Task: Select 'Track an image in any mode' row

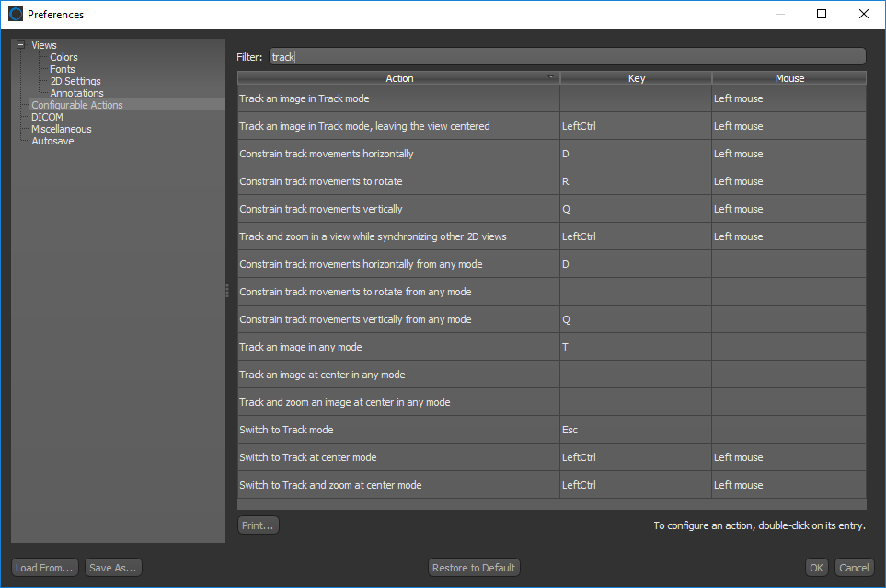Action: tap(301, 347)
